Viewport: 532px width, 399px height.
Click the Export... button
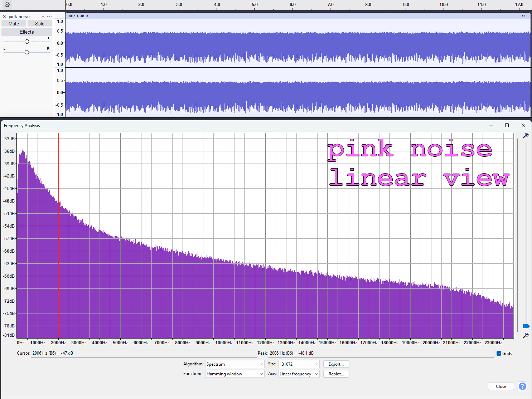tap(336, 364)
